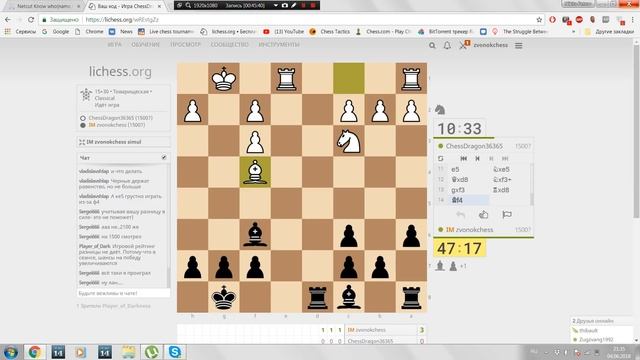The image size is (640, 360).
Task: Open the media player taskbar icon
Action: (80, 352)
